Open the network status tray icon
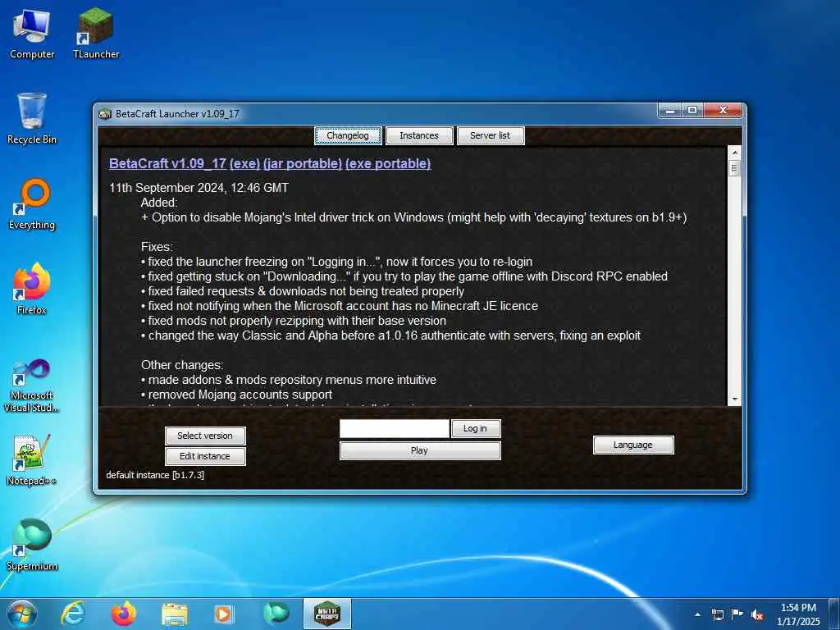 click(718, 614)
